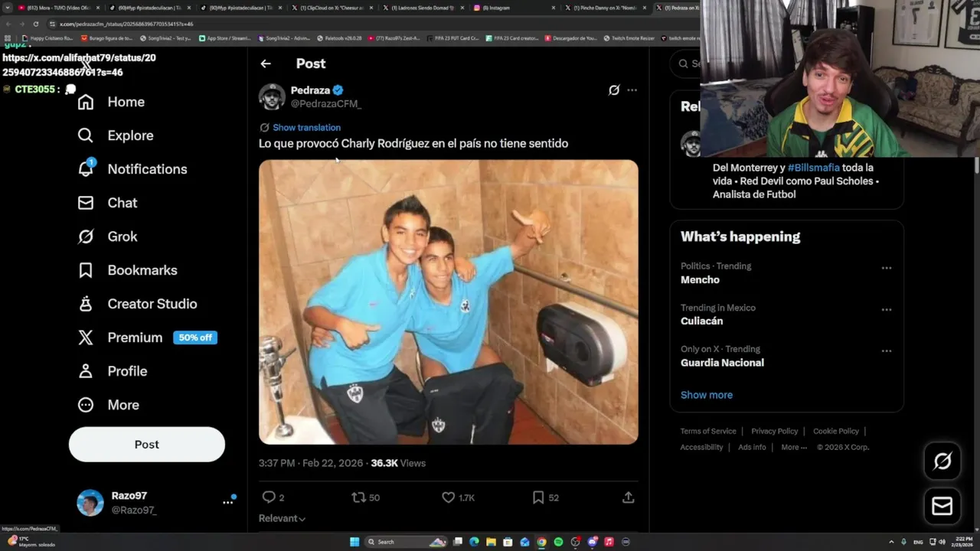Open the Windows Start menu

[354, 542]
